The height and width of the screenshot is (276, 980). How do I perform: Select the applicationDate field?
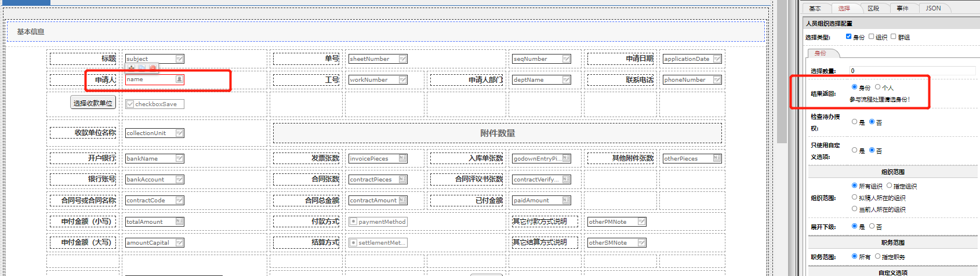(692, 59)
